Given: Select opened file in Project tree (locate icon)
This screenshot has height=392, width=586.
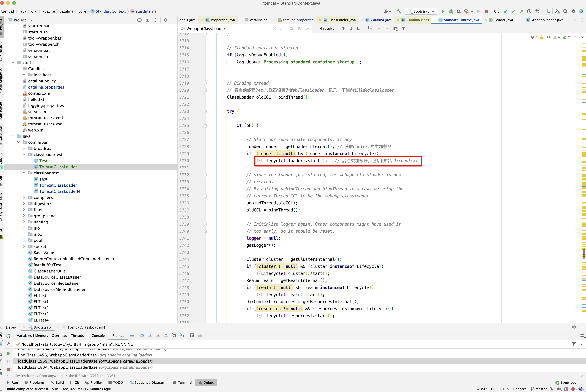Looking at the screenshot, I should (139, 20).
